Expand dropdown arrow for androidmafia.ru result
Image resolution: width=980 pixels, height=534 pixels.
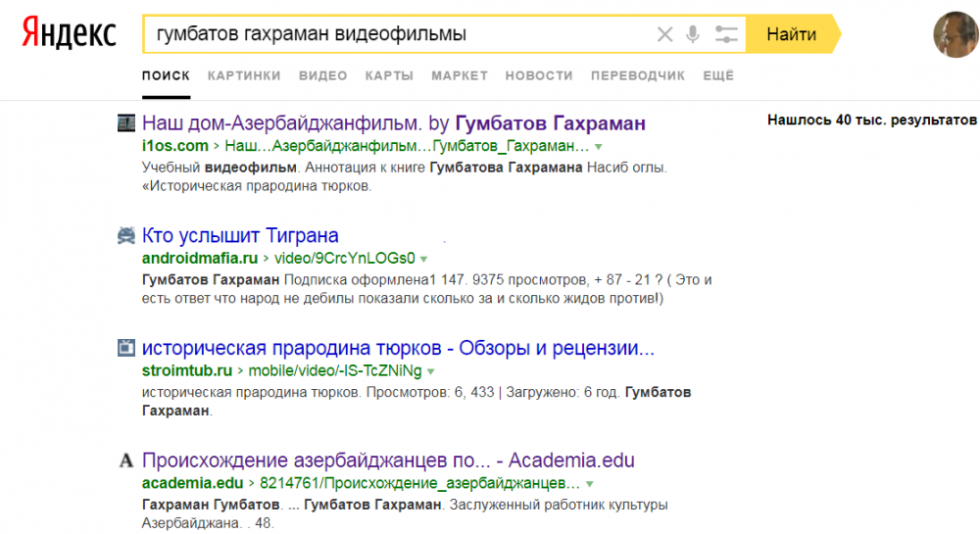[423, 260]
